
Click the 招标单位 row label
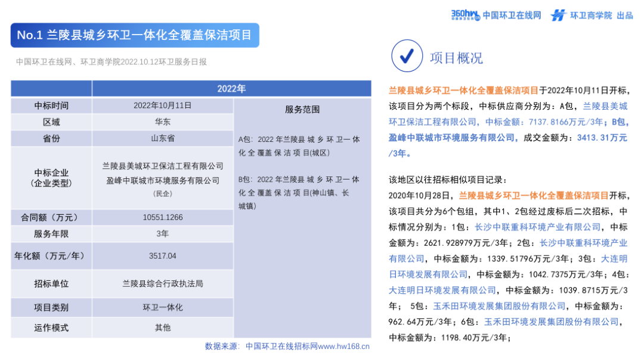click(x=51, y=284)
